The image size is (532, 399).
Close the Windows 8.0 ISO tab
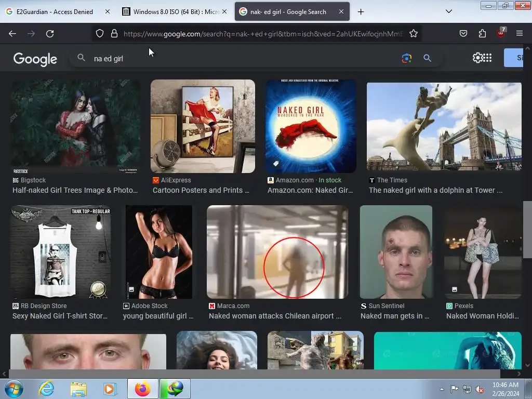coord(224,11)
